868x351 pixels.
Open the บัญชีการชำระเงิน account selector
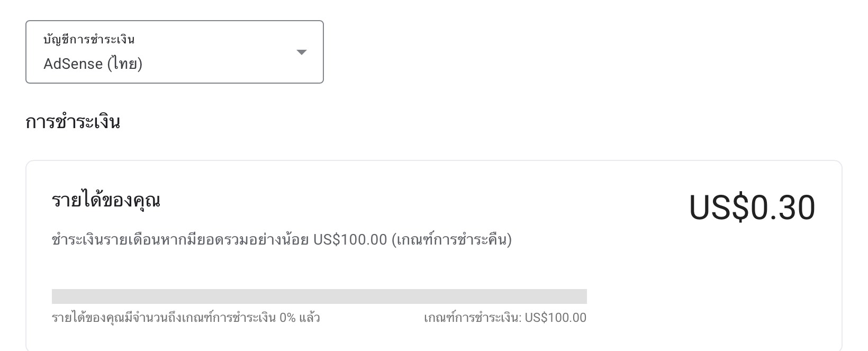coord(174,52)
